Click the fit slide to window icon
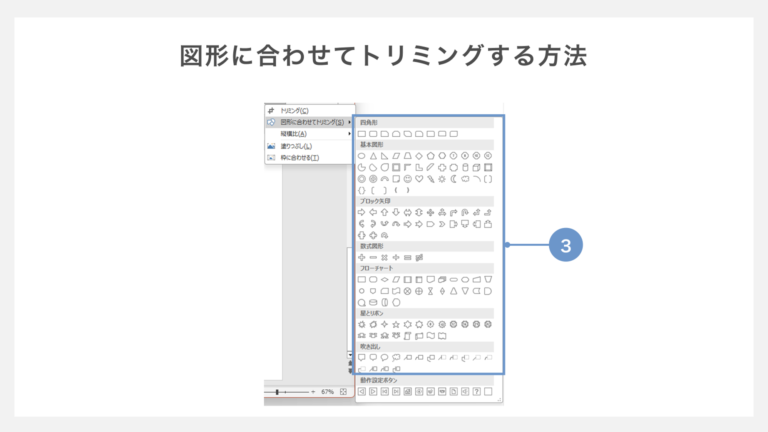 [x=343, y=392]
